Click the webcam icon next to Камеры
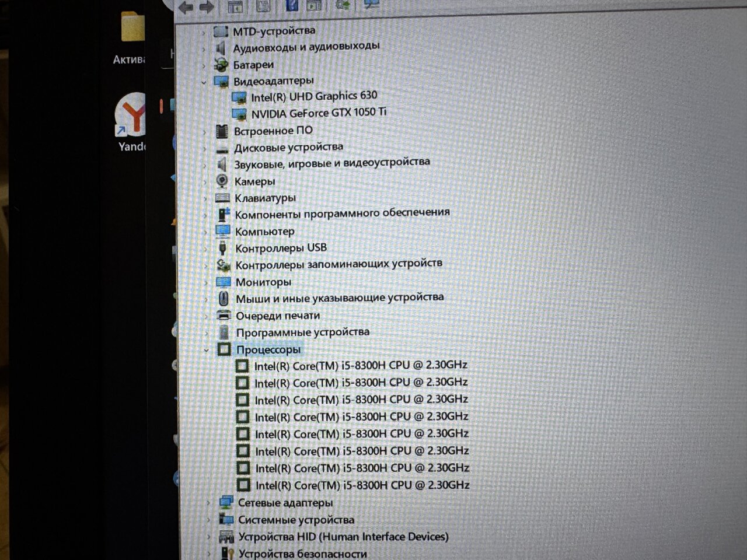 tap(222, 181)
